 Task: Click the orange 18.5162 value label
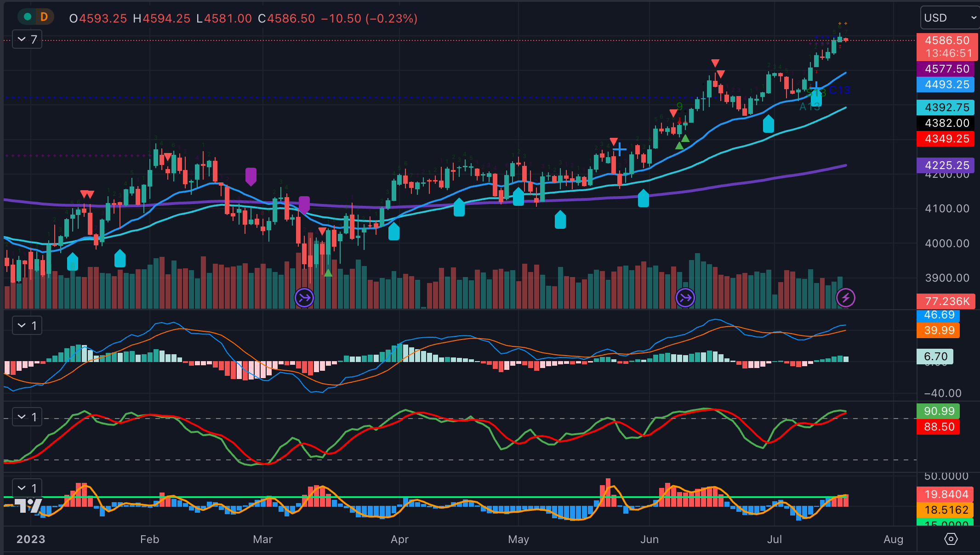coord(946,510)
